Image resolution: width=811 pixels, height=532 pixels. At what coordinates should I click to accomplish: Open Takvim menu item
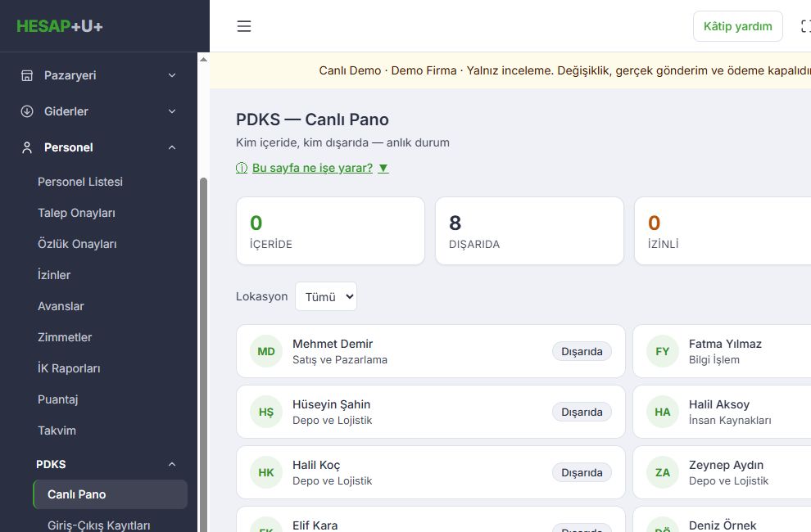pyautogui.click(x=57, y=431)
